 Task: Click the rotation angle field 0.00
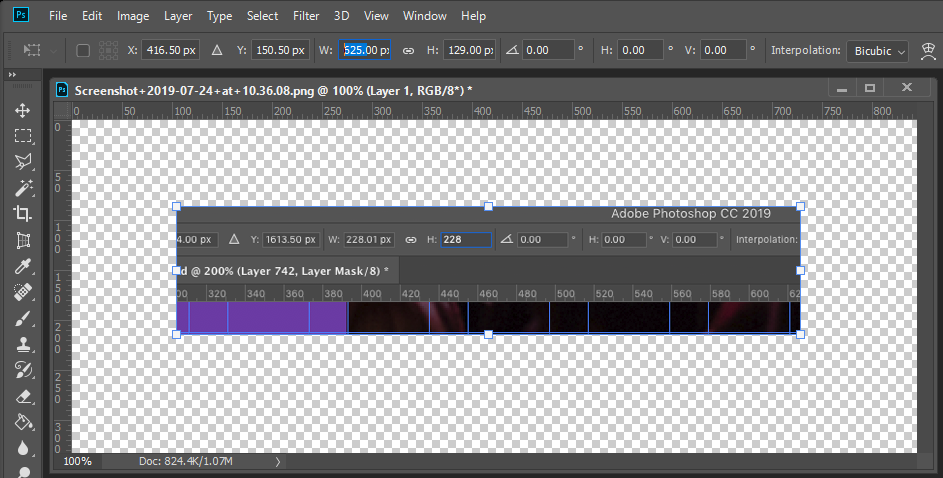(x=548, y=50)
